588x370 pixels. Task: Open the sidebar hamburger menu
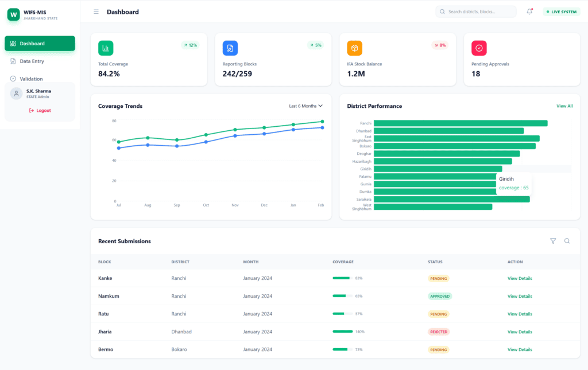[x=96, y=11]
